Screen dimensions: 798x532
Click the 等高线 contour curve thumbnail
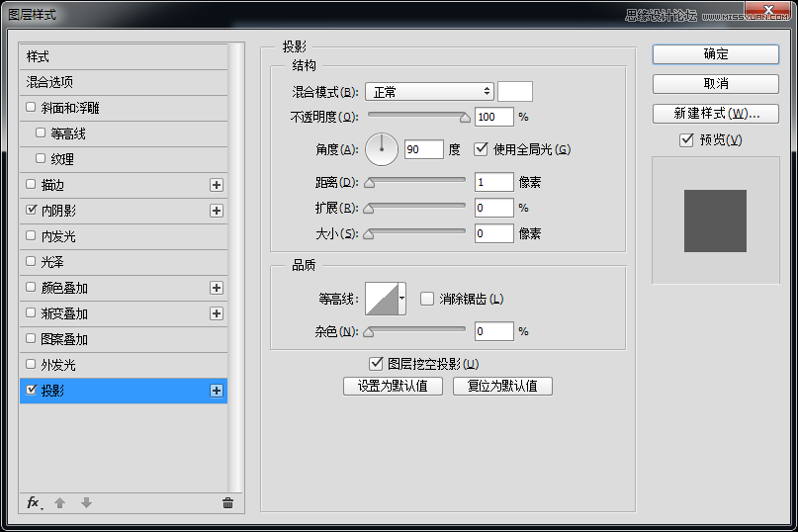[382, 299]
